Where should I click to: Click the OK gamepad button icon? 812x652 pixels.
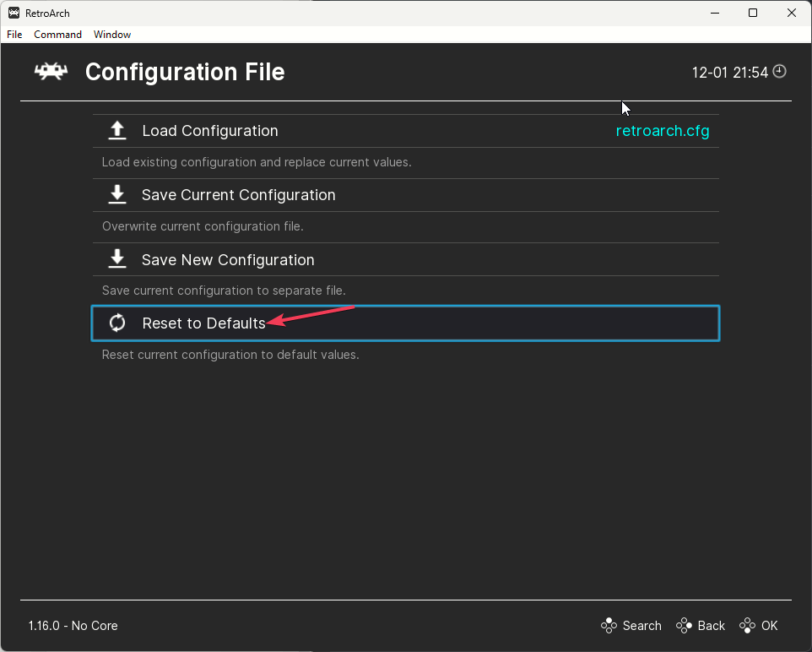pyautogui.click(x=747, y=626)
